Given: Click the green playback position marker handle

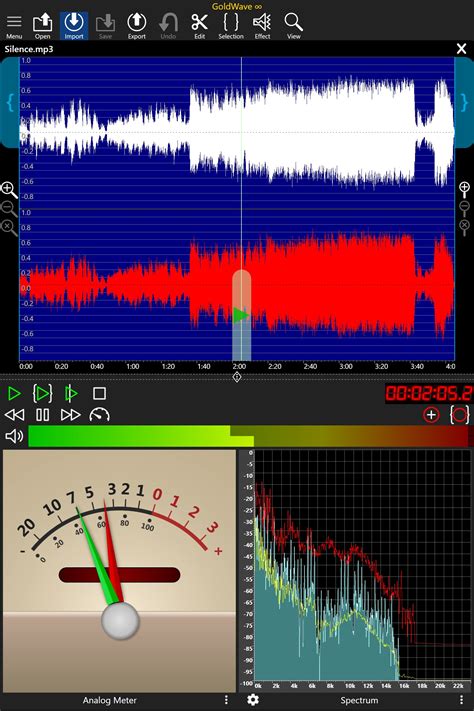Looking at the screenshot, I should pos(241,315).
